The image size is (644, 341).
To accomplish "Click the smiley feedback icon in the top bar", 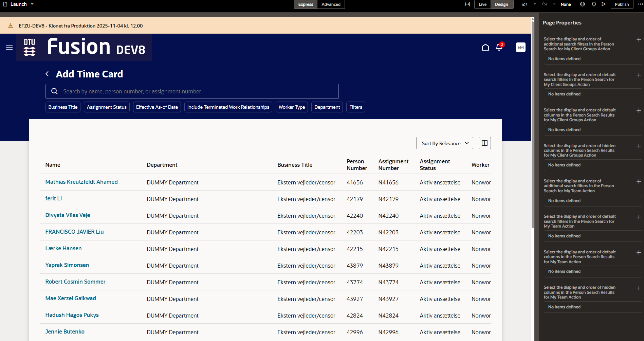I will coord(583,4).
